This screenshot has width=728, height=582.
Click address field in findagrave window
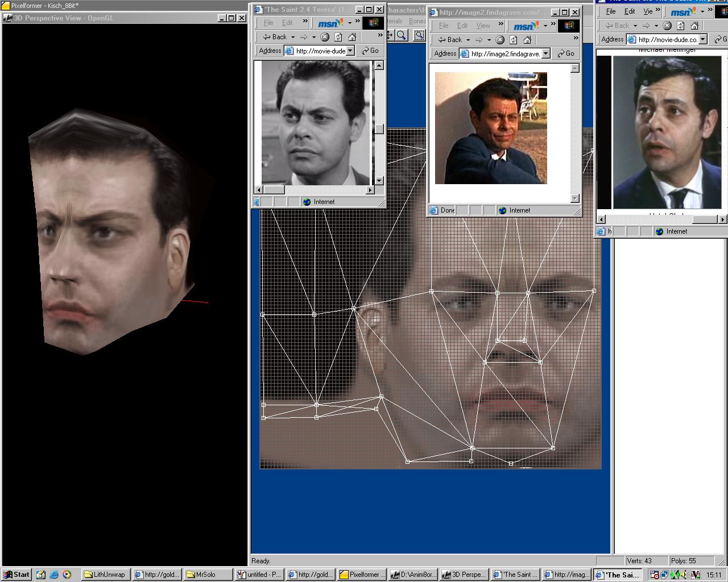[x=504, y=53]
